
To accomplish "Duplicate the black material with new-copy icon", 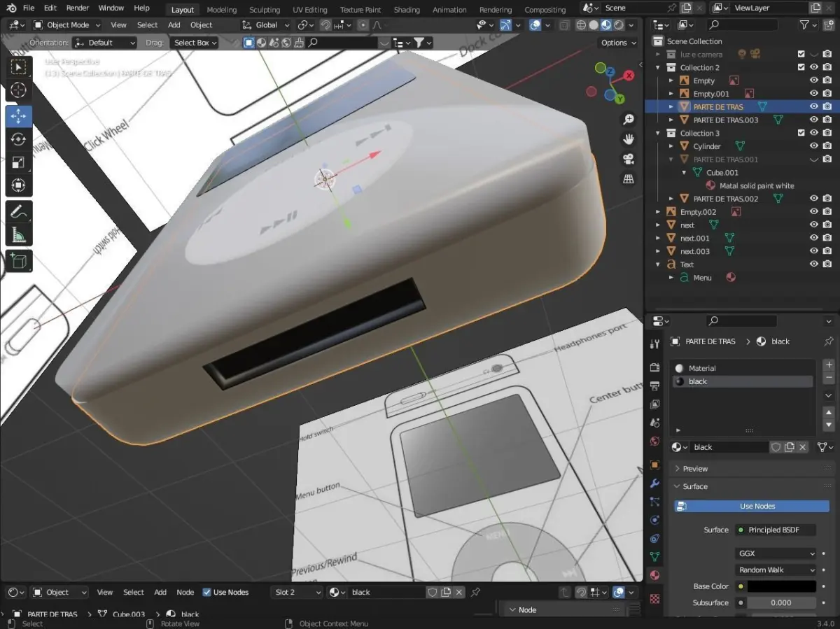I will [x=790, y=447].
